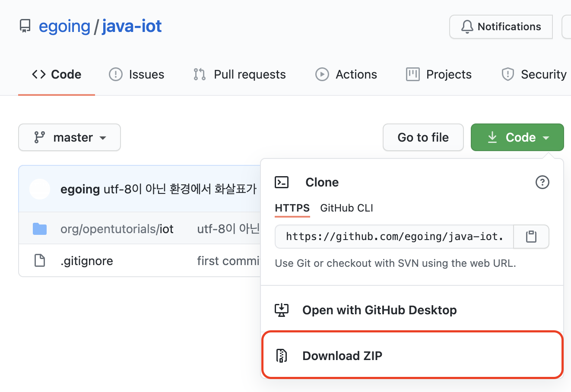
Task: Click the ZIP file icon
Action: (x=282, y=356)
